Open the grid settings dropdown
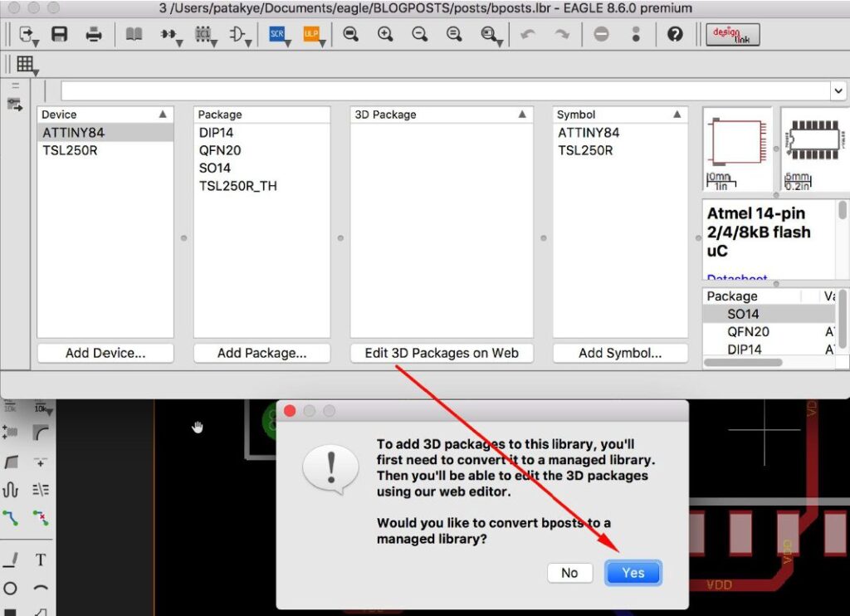Viewport: 850px width, 616px height. pos(25,64)
